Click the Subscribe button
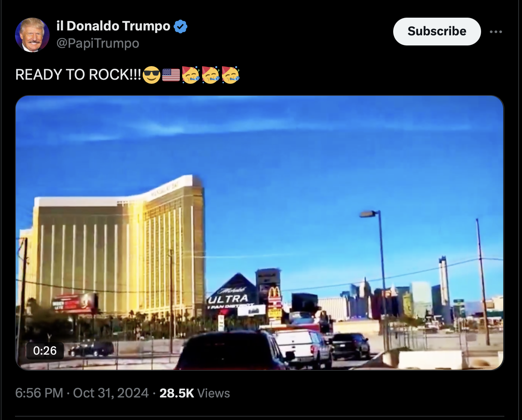 [x=437, y=32]
